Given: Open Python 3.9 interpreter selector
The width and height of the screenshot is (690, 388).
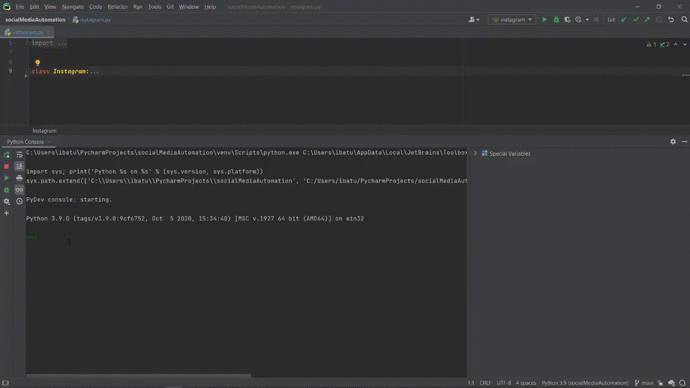Looking at the screenshot, I should pos(585,383).
